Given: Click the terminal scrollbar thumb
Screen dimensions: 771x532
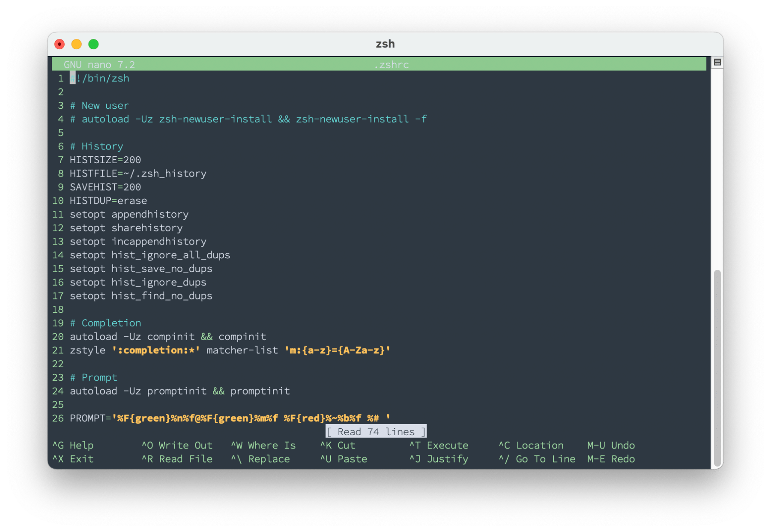Looking at the screenshot, I should [717, 369].
